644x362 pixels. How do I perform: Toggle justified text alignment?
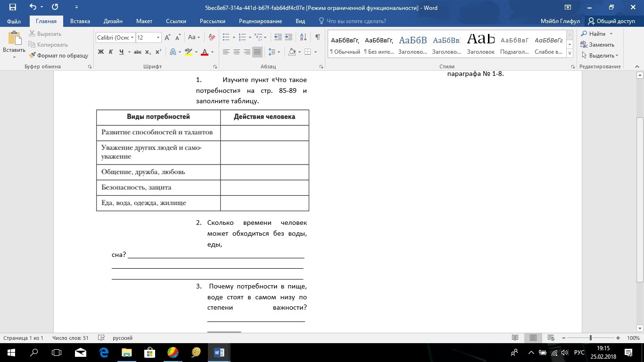pyautogui.click(x=257, y=52)
